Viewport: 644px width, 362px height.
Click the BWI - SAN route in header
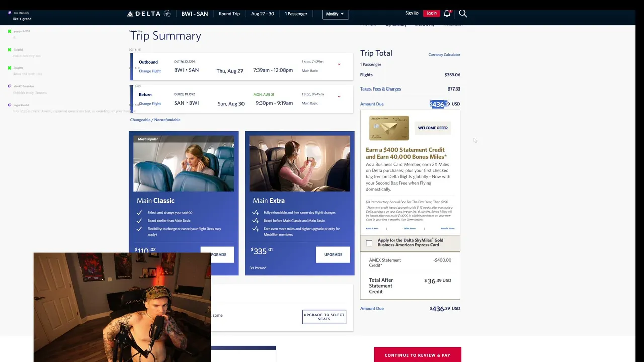coord(195,14)
